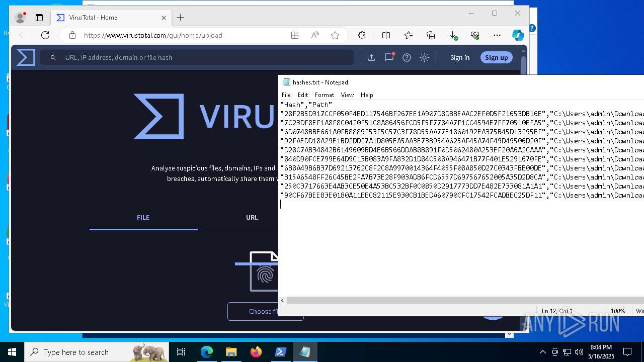
Task: Activate Read aloud icon
Action: 315,35
